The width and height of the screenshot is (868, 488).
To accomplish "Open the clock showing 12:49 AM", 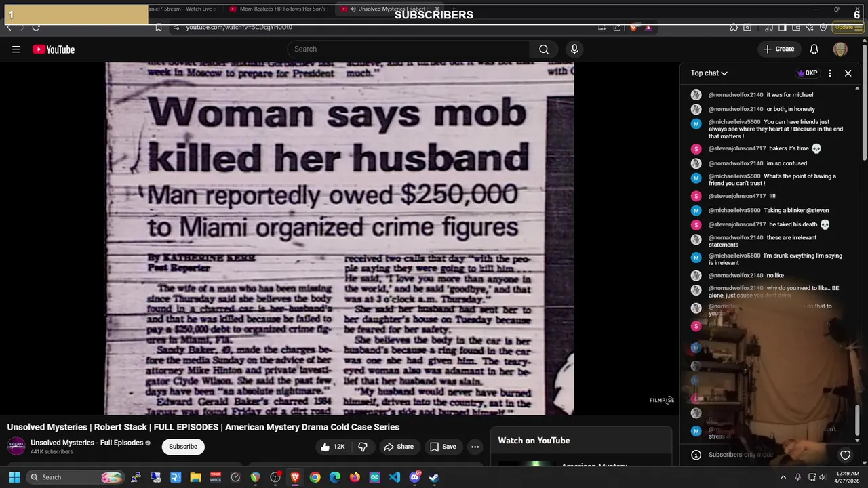I will coord(847,477).
